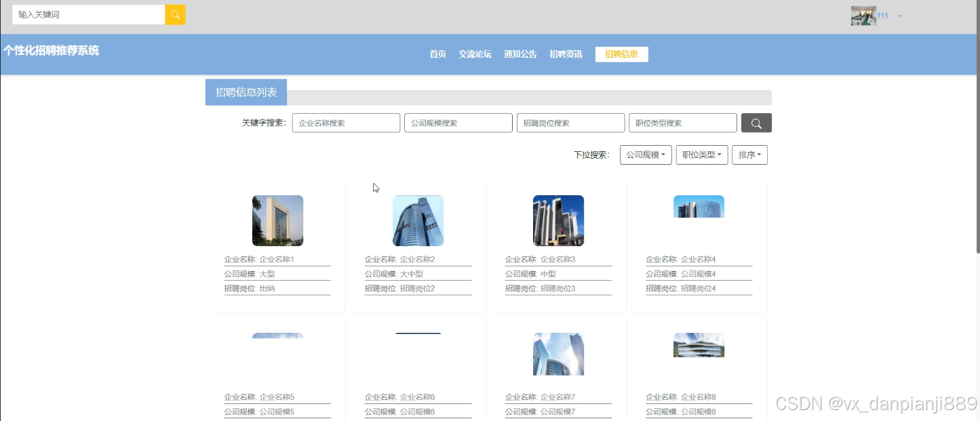Click text 企业名称4
This screenshot has width=980, height=421.
coord(699,260)
